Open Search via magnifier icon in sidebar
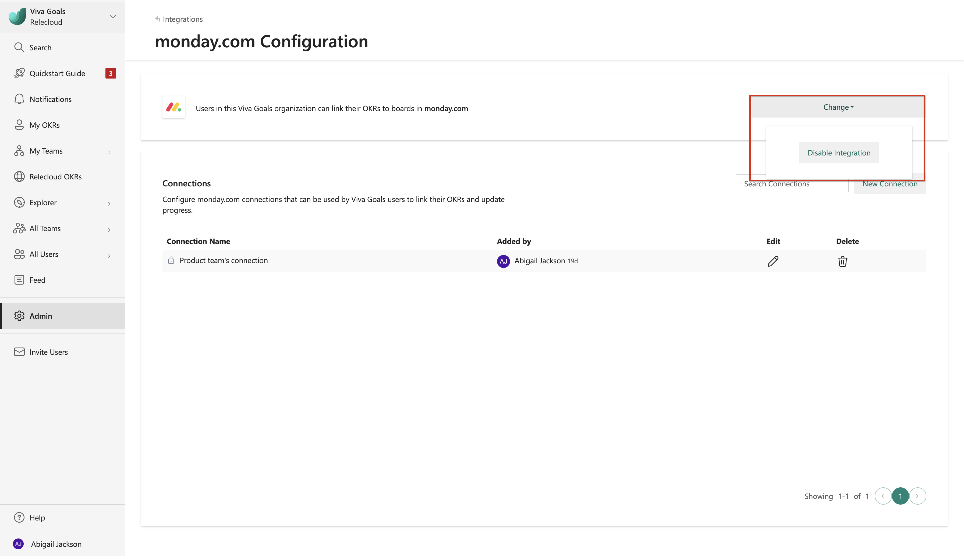The width and height of the screenshot is (964, 560). [x=19, y=47]
